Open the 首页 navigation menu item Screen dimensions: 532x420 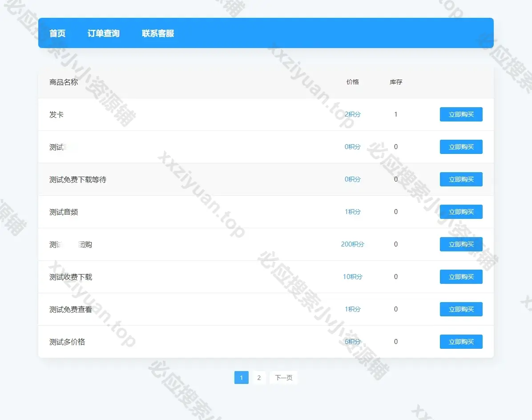click(57, 33)
